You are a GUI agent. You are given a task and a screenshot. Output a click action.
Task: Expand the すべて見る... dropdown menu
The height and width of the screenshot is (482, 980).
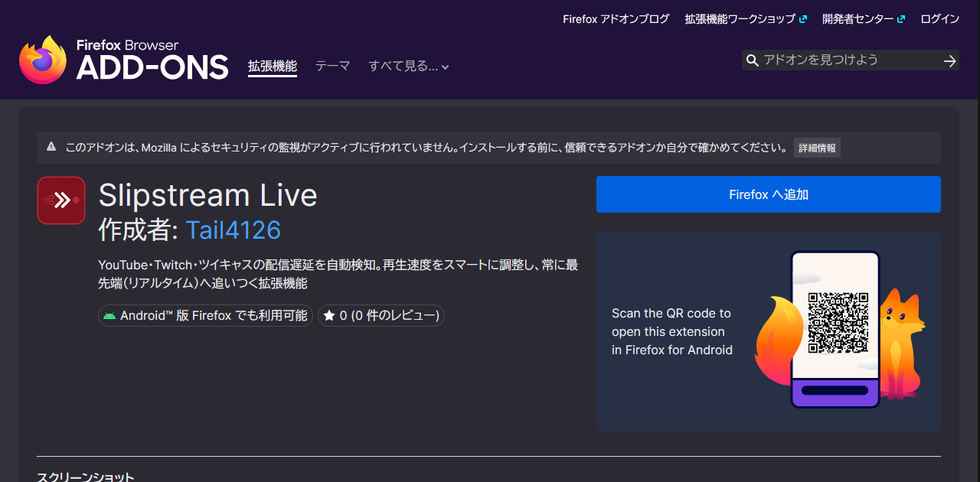point(409,67)
